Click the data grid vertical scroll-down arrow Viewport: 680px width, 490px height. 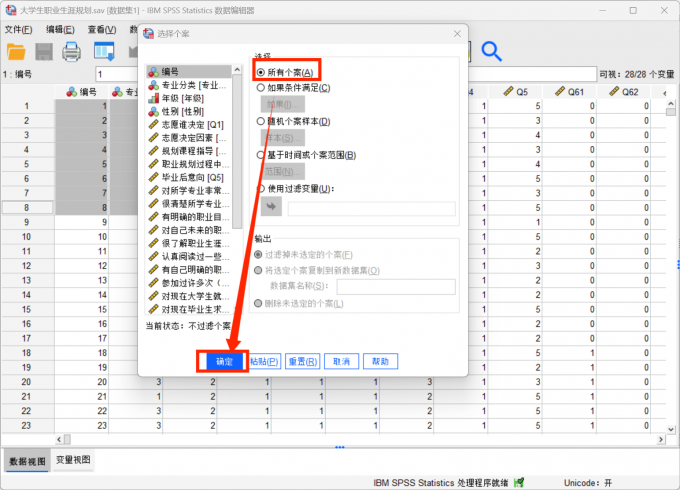pyautogui.click(x=671, y=429)
